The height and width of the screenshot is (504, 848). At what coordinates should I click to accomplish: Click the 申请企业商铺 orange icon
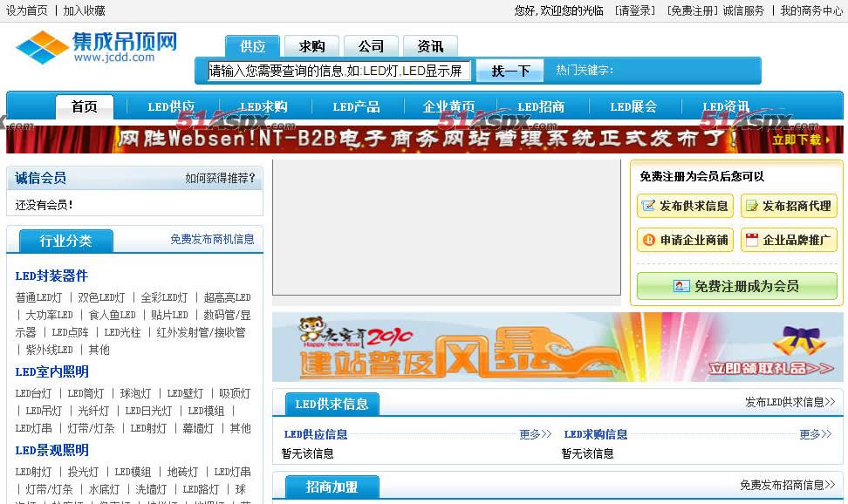(648, 240)
